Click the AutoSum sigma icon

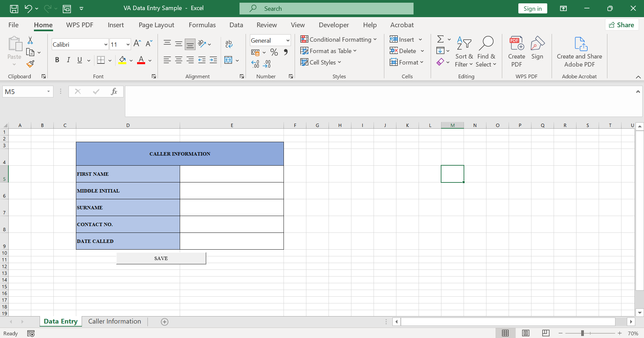440,39
